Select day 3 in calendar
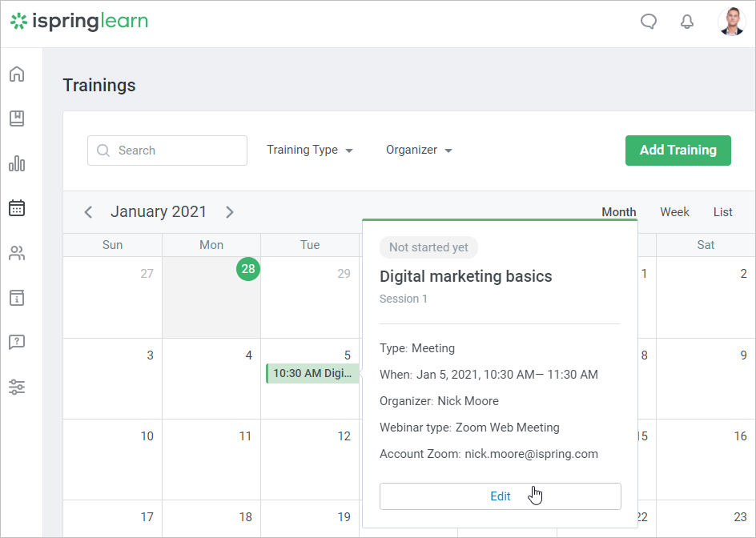The image size is (756, 538). click(150, 355)
